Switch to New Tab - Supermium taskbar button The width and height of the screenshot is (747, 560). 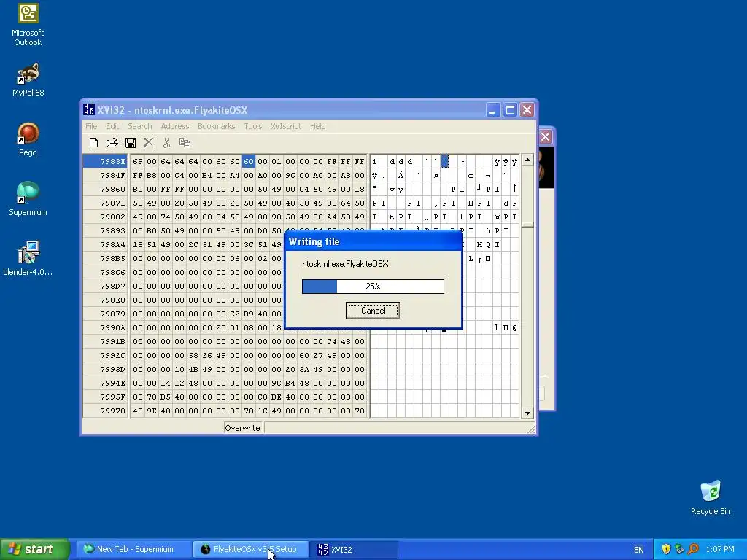pos(134,549)
